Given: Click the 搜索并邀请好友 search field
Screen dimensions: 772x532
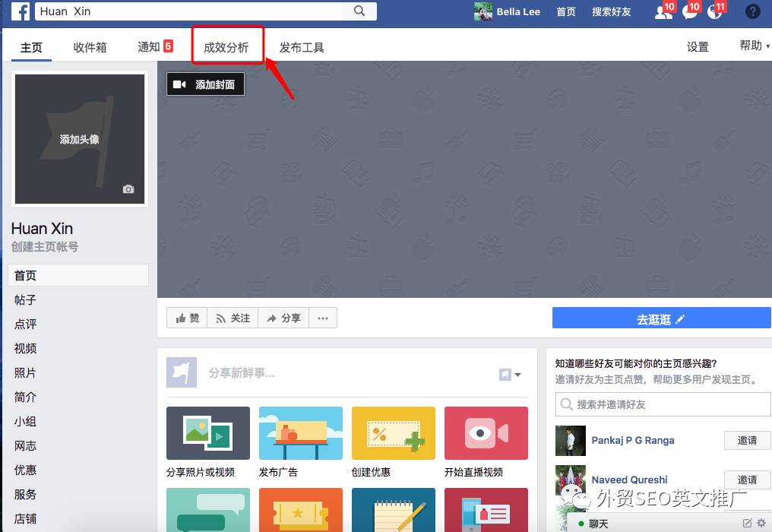Looking at the screenshot, I should [x=663, y=404].
